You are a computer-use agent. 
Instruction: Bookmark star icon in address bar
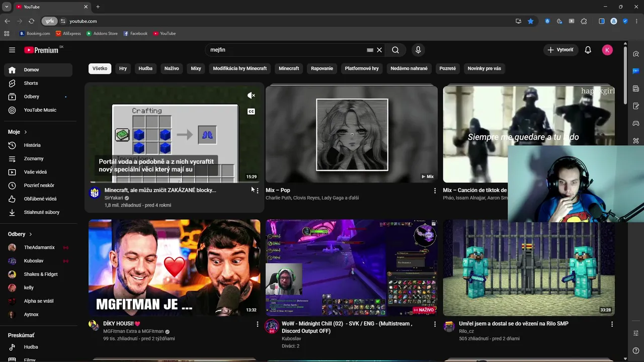530,21
